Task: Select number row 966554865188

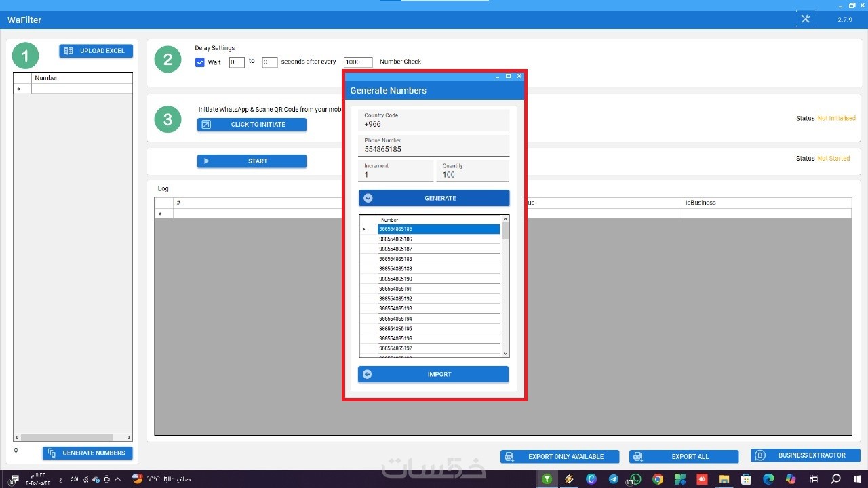Action: 439,259
